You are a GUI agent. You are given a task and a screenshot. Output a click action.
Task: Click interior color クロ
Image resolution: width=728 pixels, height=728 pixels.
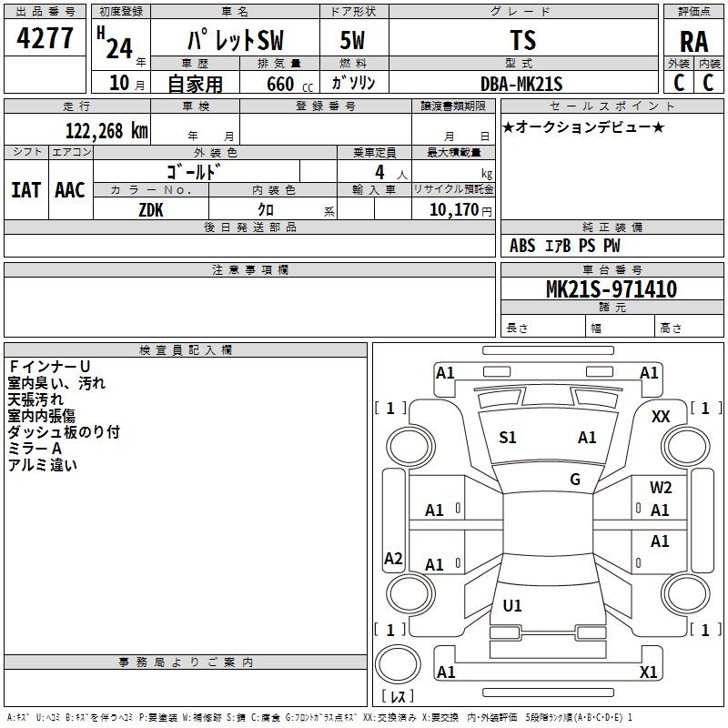(x=266, y=210)
